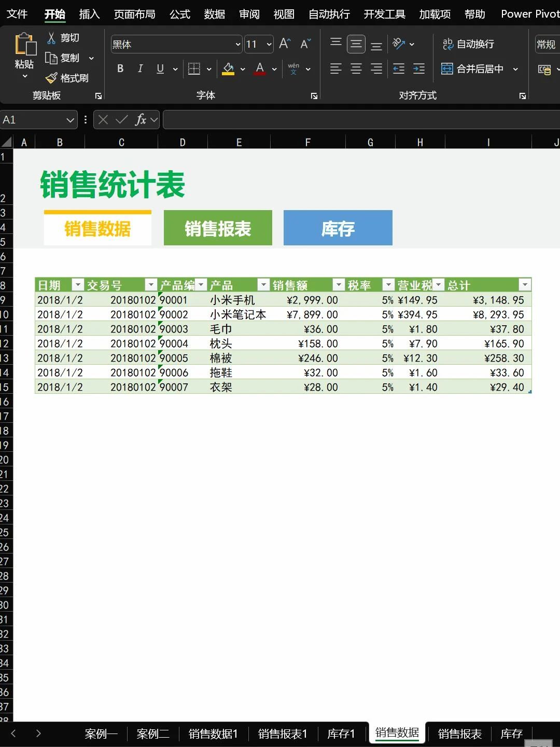Align text left
This screenshot has width=560, height=747.
coord(336,68)
